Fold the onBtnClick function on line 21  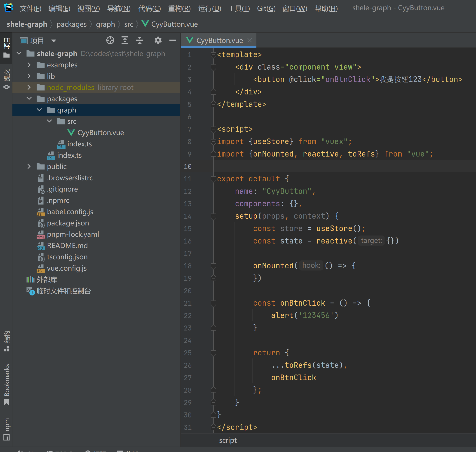[x=213, y=303]
